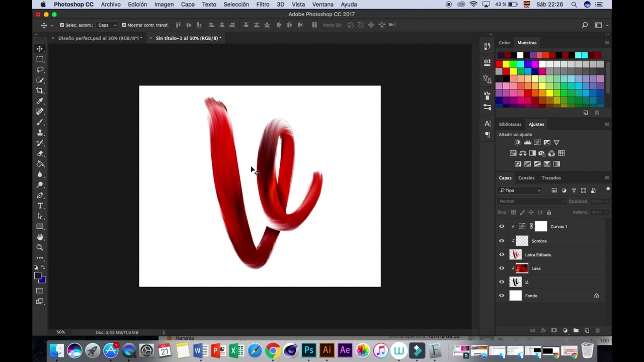Open the Filtro menu

pos(263,5)
